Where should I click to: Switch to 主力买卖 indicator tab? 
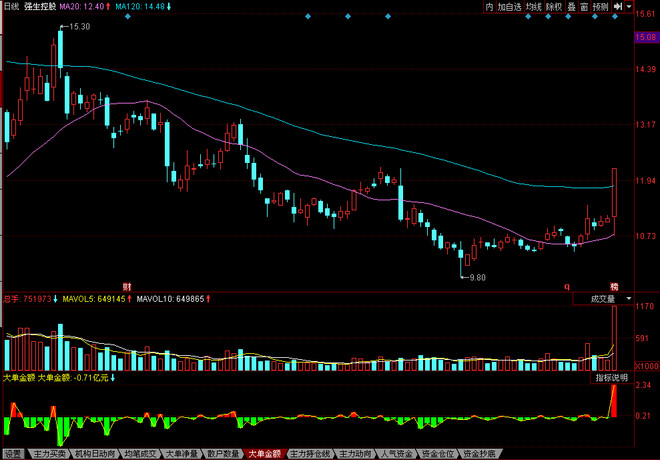coord(50,454)
